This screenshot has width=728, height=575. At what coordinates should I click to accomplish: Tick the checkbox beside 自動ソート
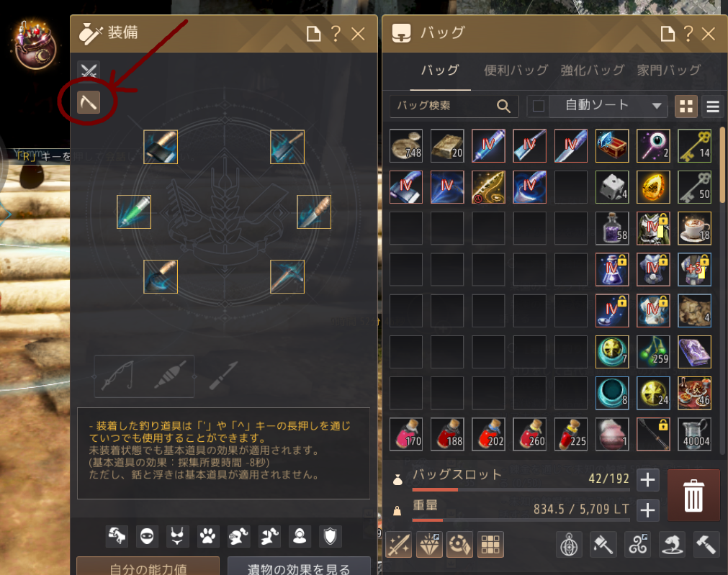pyautogui.click(x=539, y=106)
